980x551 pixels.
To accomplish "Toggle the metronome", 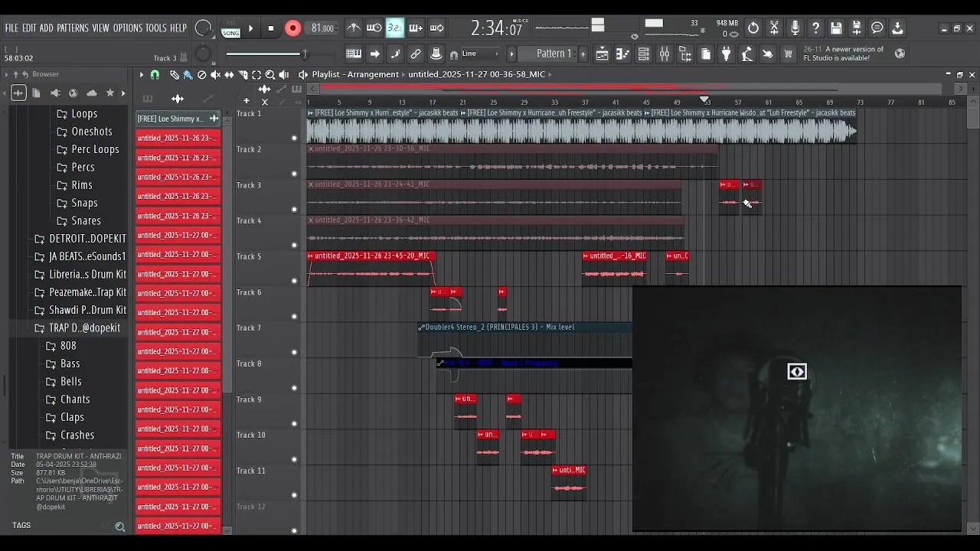I will tap(354, 28).
